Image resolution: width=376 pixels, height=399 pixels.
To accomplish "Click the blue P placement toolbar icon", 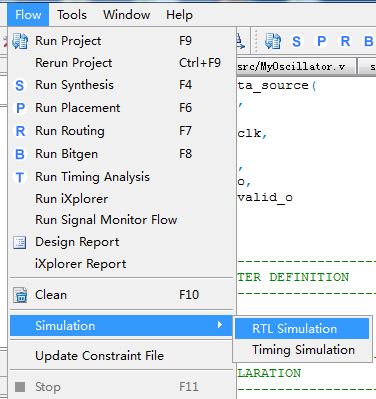I will pos(321,41).
